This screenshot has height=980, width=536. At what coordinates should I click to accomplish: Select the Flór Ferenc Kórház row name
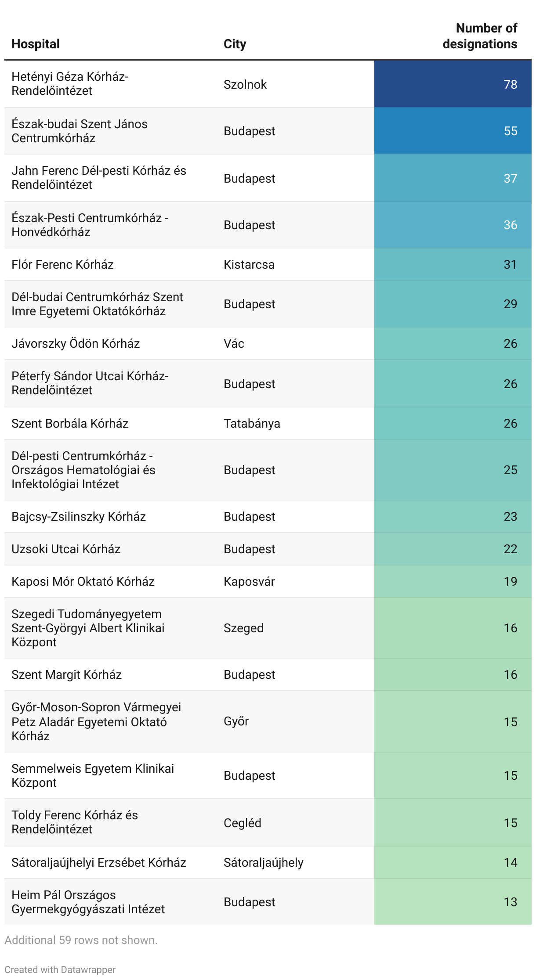click(x=62, y=264)
